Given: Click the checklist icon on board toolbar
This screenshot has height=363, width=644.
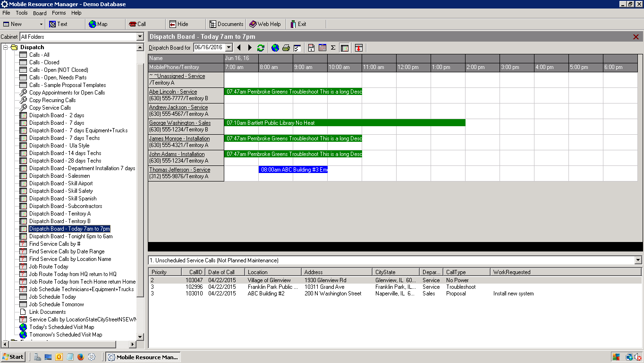Looking at the screenshot, I should [297, 48].
